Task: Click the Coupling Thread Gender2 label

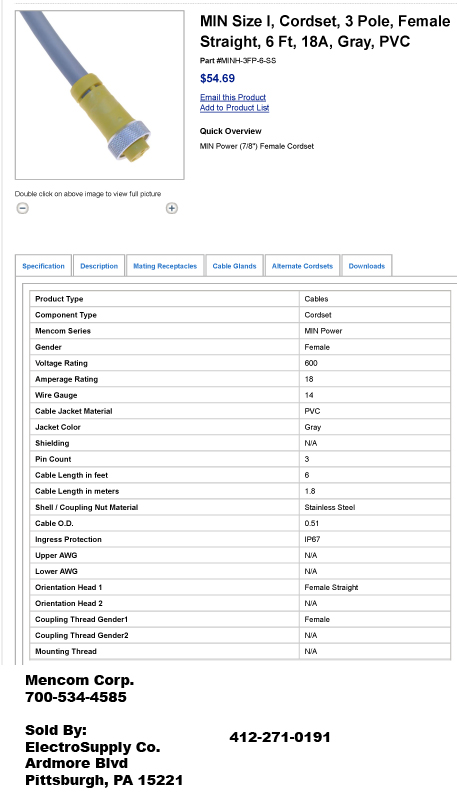Action: point(82,635)
